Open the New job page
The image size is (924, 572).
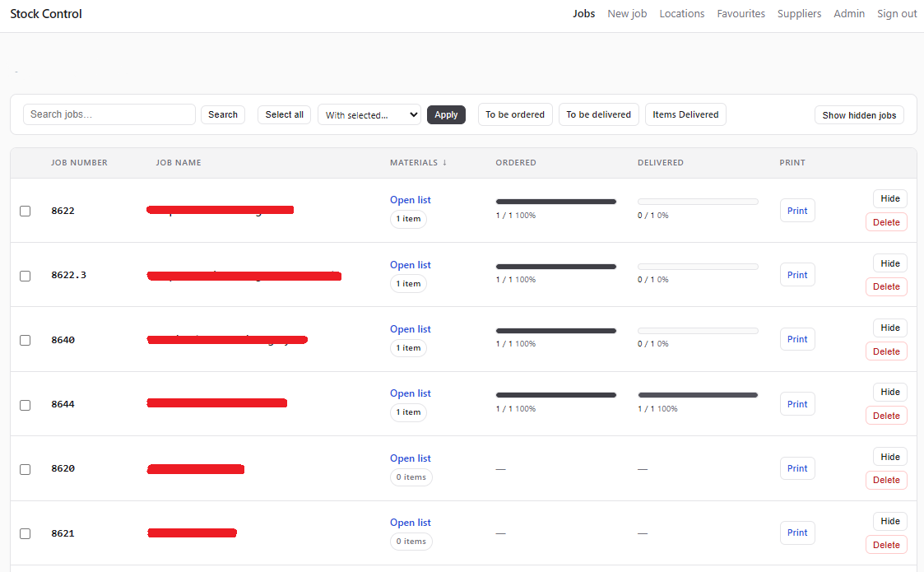(x=627, y=13)
